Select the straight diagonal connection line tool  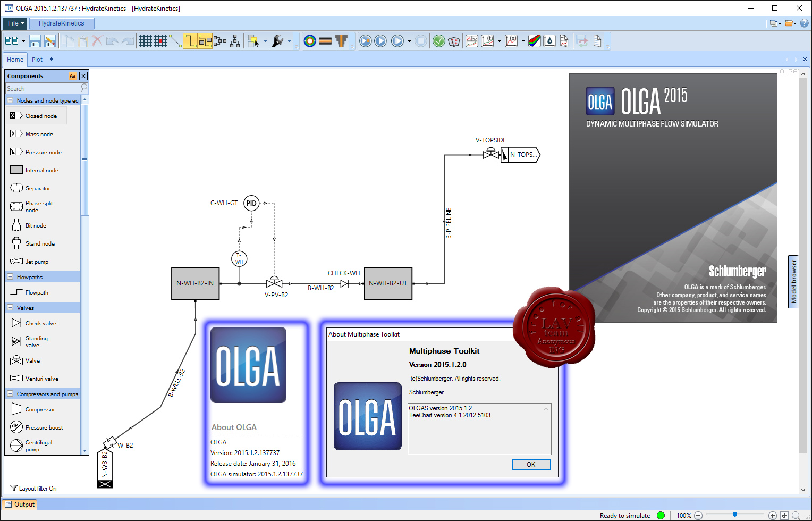click(x=175, y=41)
